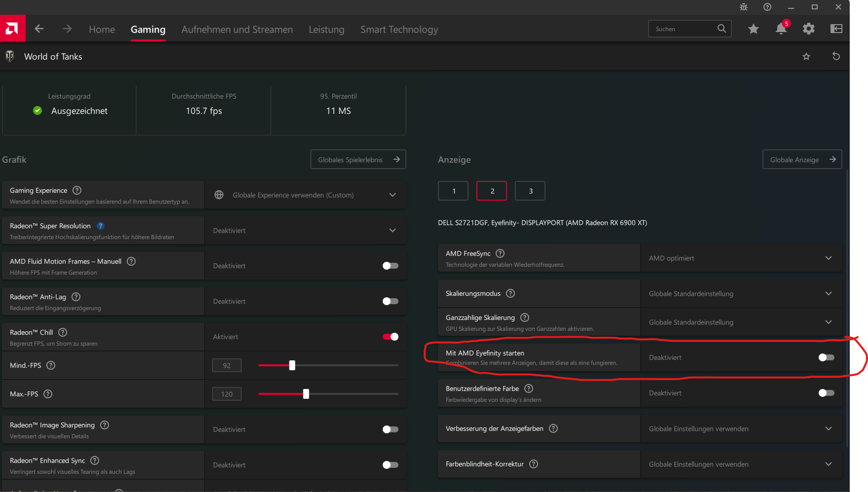
Task: Click the Max.-FPS value field 120
Action: [227, 394]
